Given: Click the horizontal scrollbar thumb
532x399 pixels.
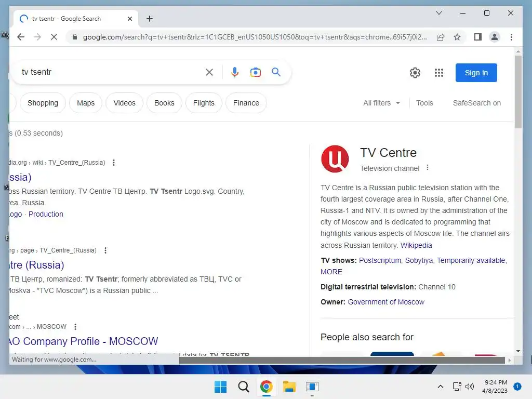Looking at the screenshot, I should (x=342, y=360).
